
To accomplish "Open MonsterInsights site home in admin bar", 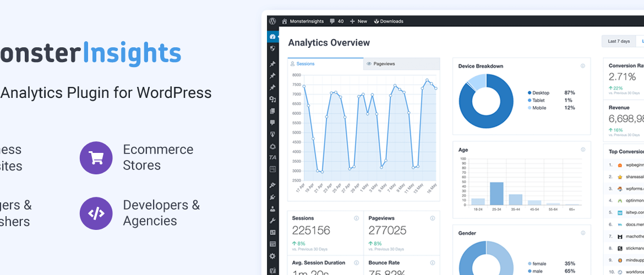I will point(303,21).
